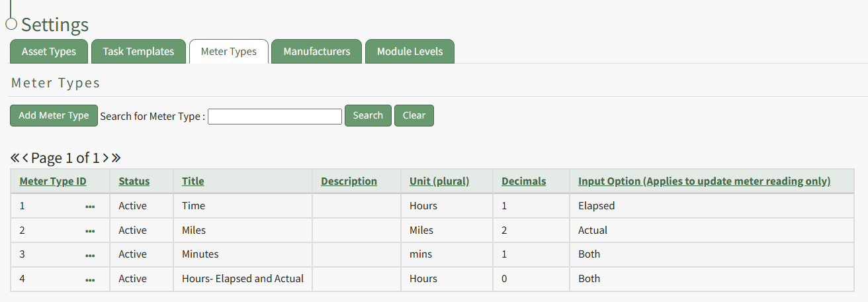Open the Task Templates tab
Image resolution: width=868 pixels, height=302 pixels.
138,52
